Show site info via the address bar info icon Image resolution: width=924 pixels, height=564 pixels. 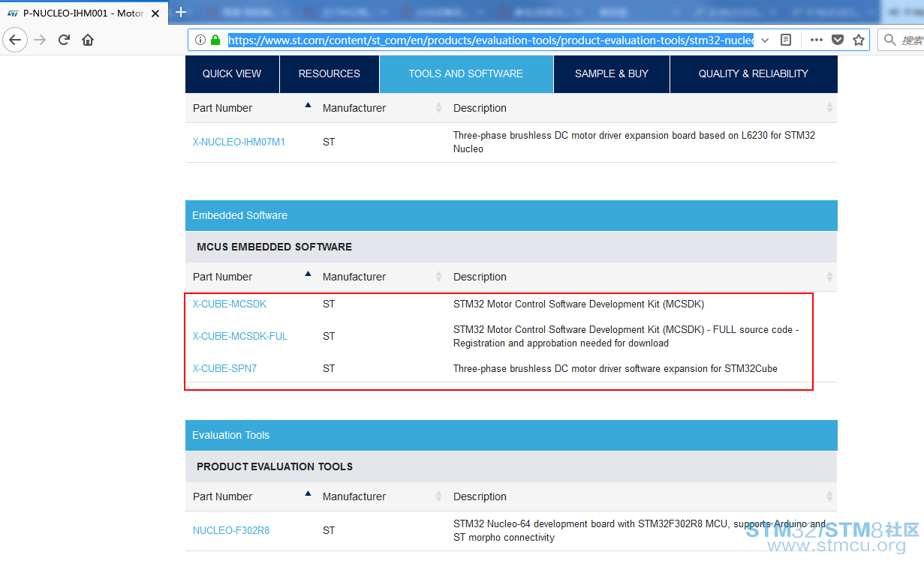tap(200, 40)
